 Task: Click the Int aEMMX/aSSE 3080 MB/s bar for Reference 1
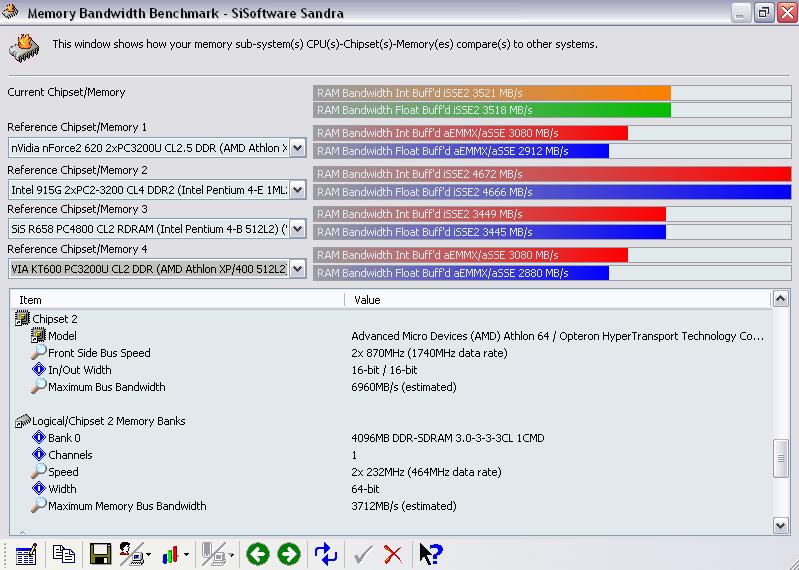pyautogui.click(x=471, y=133)
